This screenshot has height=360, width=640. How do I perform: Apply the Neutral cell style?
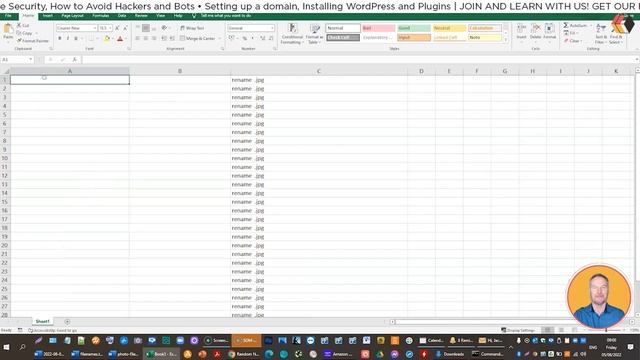point(449,28)
